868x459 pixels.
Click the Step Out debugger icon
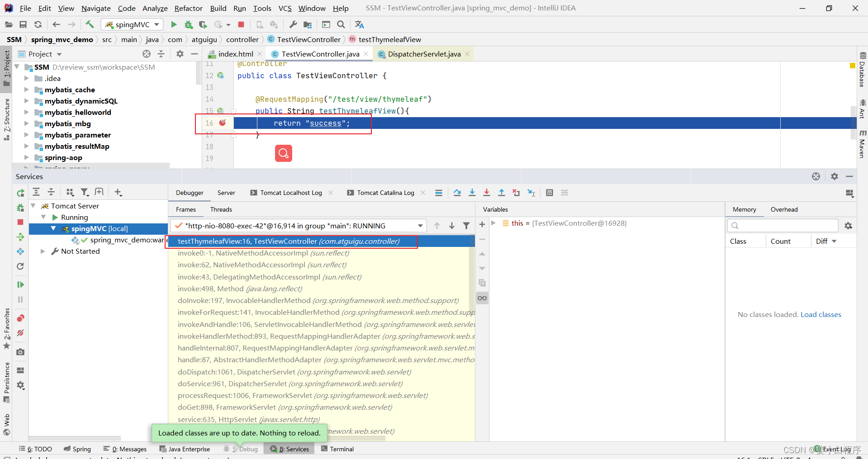(502, 193)
